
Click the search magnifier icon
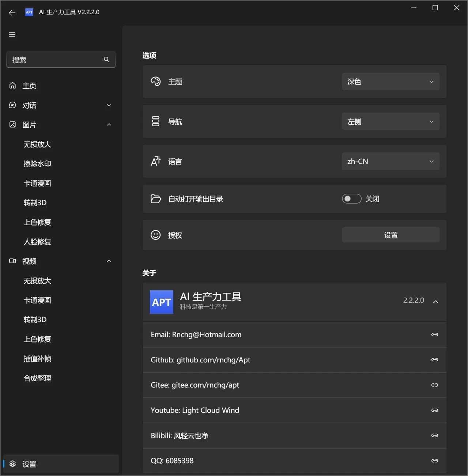coord(106,60)
